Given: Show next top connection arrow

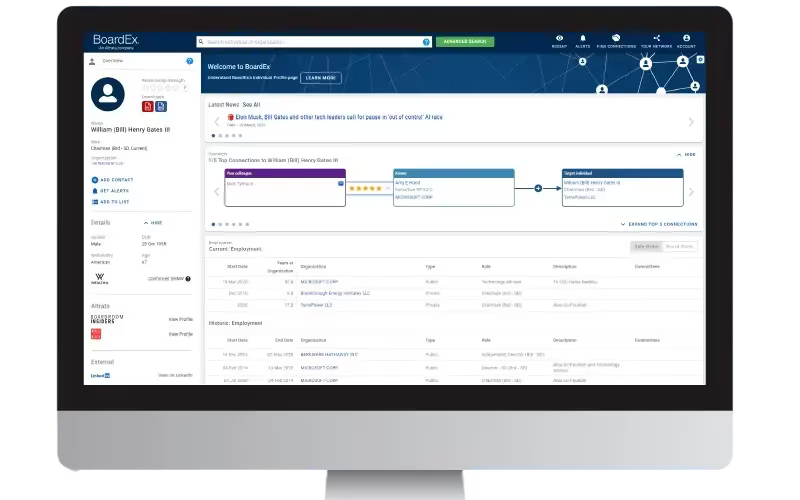Looking at the screenshot, I should point(691,192).
